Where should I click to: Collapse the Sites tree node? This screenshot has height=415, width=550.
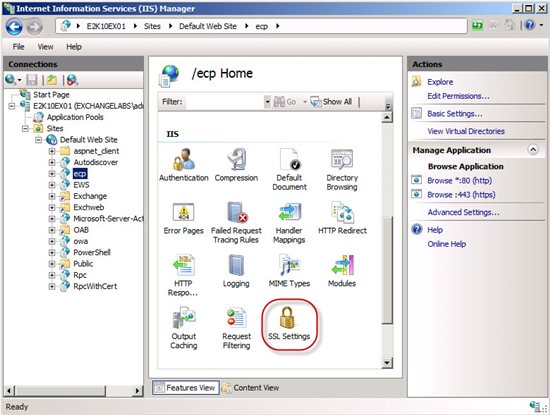pyautogui.click(x=25, y=129)
